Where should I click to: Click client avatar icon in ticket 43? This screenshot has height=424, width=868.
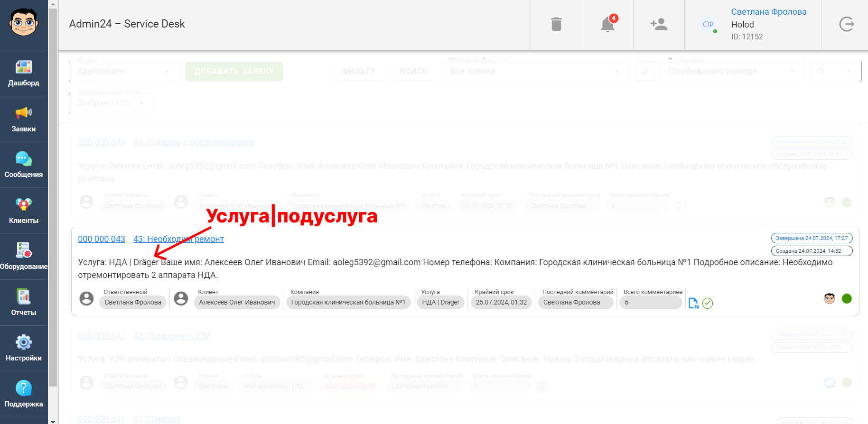(x=181, y=298)
